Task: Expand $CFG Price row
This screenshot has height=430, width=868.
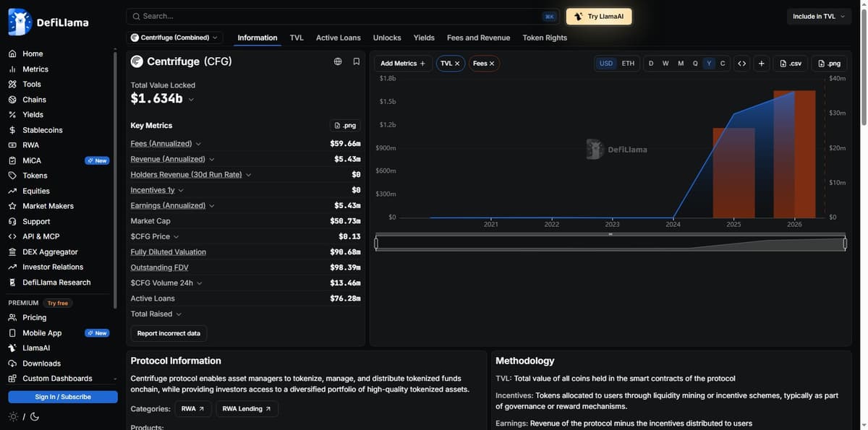Action: [176, 236]
